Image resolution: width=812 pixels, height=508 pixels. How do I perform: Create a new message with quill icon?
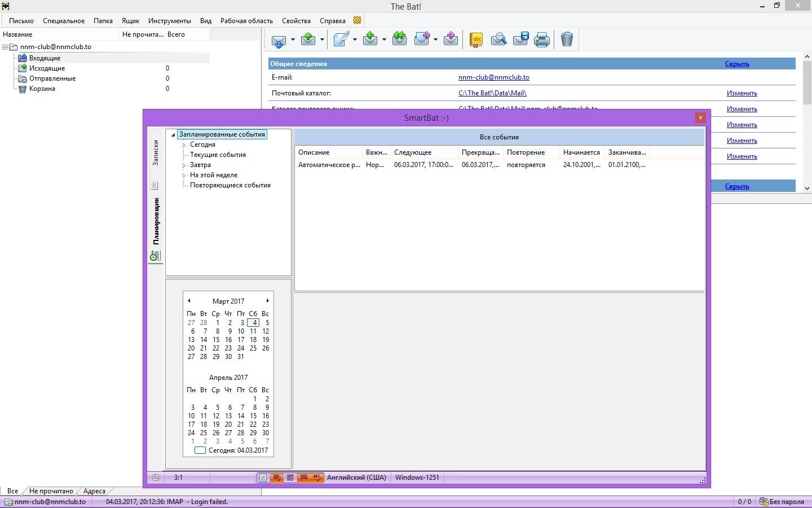pyautogui.click(x=341, y=39)
